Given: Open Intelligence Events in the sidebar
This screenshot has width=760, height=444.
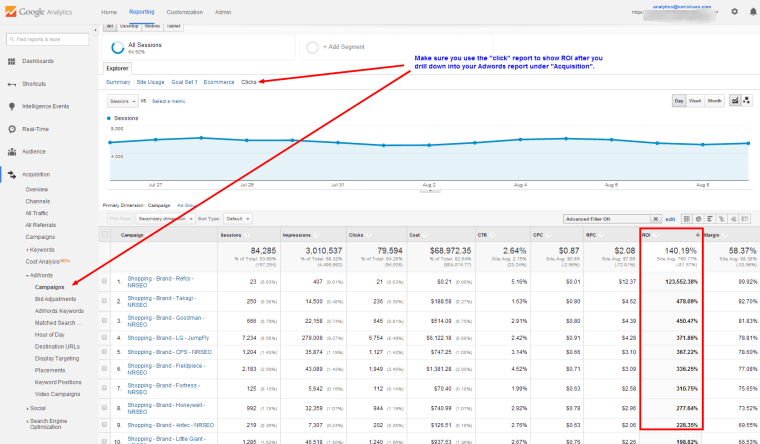Looking at the screenshot, I should click(x=46, y=106).
